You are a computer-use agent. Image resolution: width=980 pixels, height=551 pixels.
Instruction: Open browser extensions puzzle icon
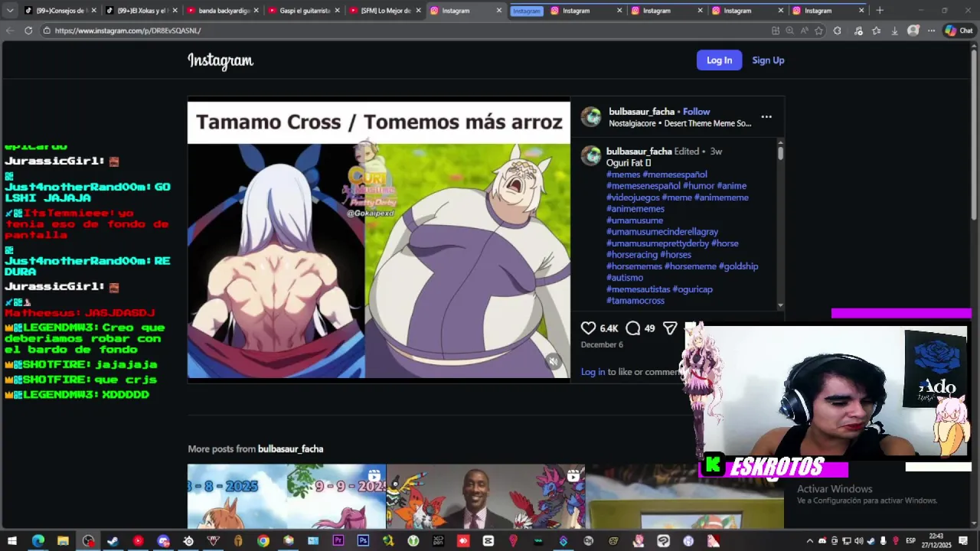coord(837,31)
